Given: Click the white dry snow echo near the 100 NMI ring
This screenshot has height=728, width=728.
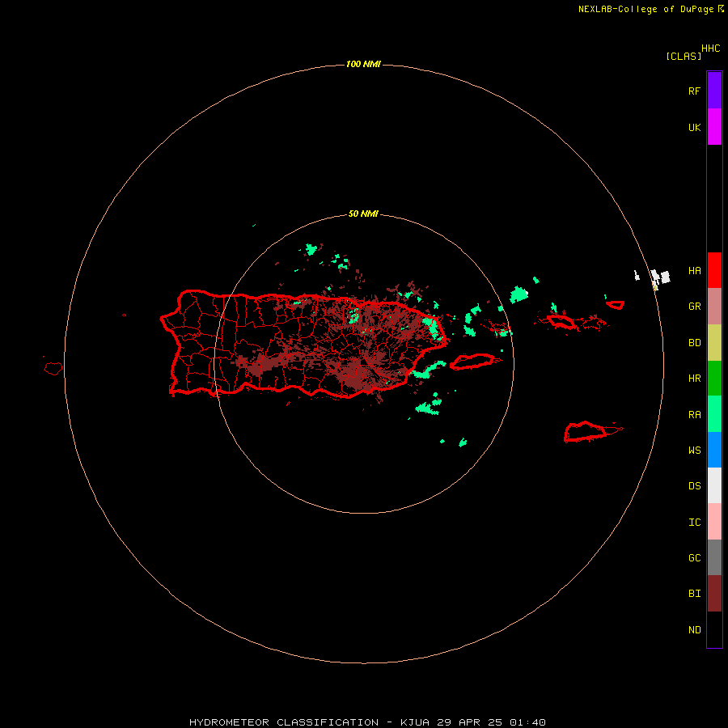Looking at the screenshot, I should (659, 277).
